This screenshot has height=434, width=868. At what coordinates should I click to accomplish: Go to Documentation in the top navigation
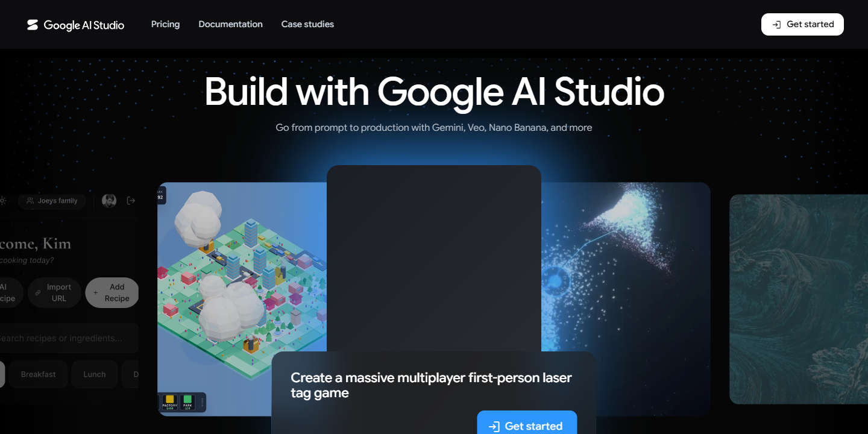[230, 24]
